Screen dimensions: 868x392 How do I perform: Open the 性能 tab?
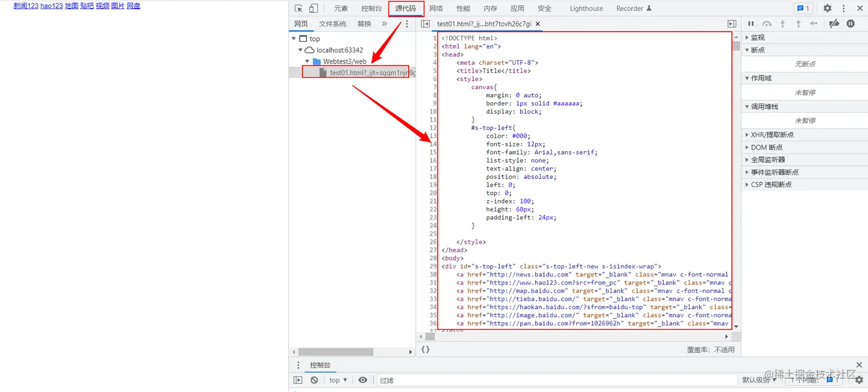(463, 9)
